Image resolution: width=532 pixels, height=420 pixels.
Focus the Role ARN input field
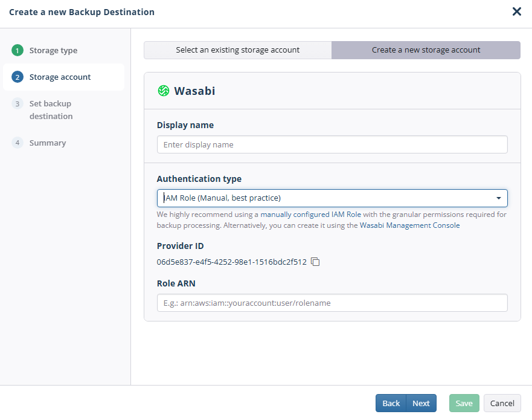click(332, 303)
